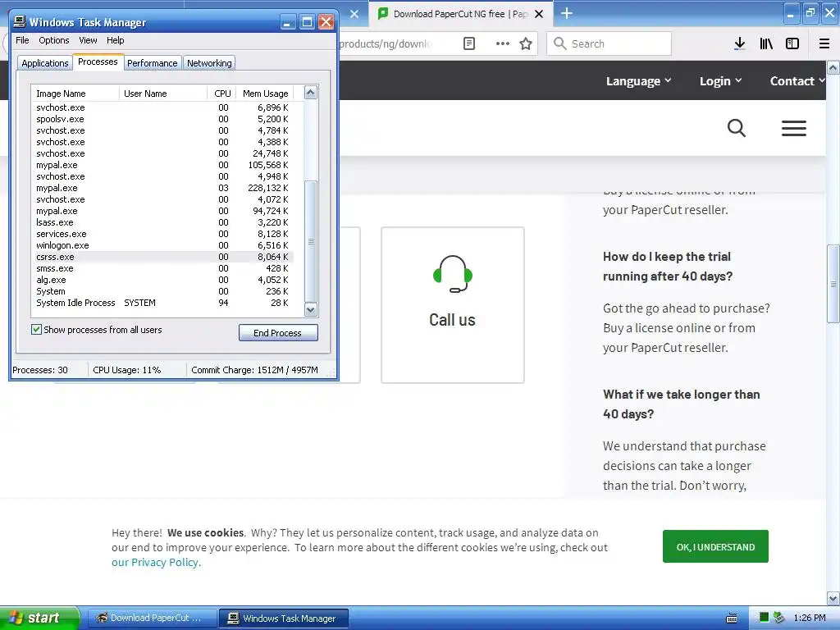Click the Call us card
Image resolution: width=840 pixels, height=630 pixels.
453,305
